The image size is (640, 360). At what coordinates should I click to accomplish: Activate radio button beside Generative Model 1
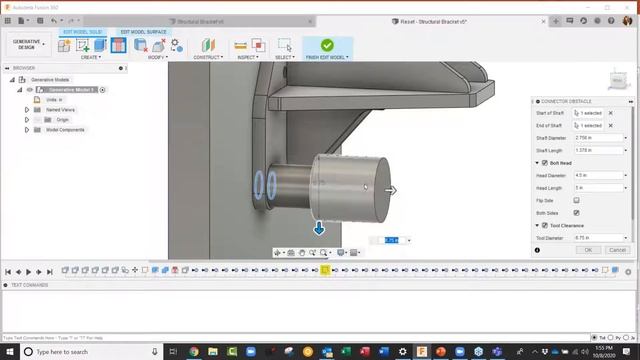102,90
